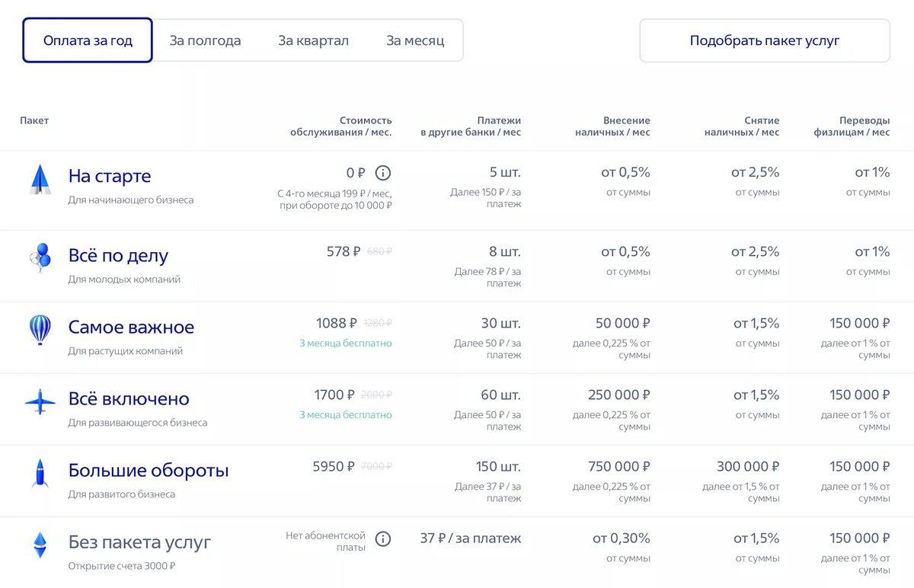Open the Большие обороты package
Screen dimensions: 914x588
coord(149,470)
